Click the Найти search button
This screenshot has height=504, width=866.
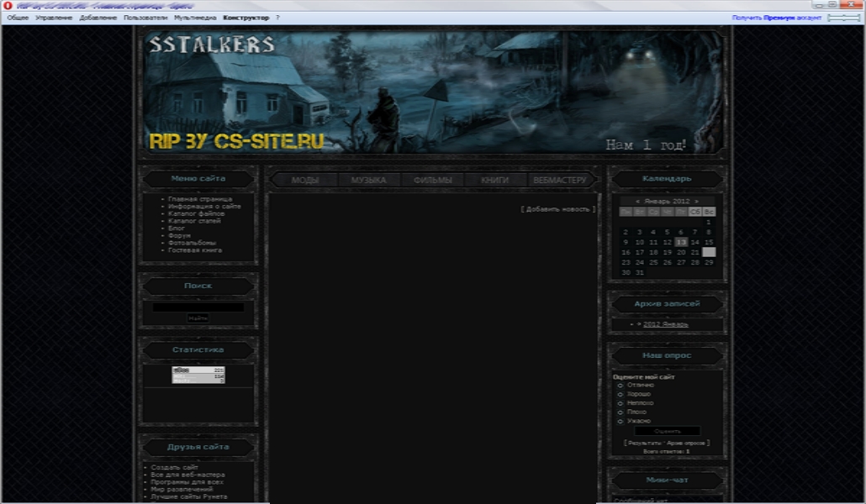tap(198, 318)
